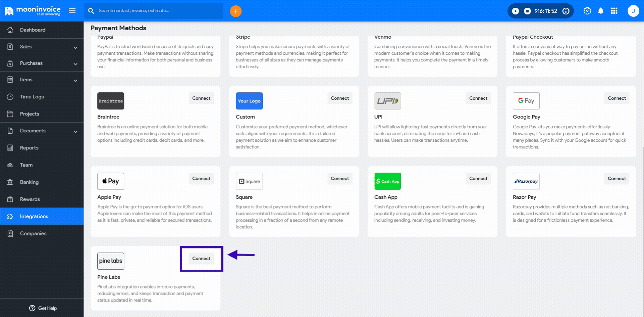
Task: Toggle the hamburger sidebar menu
Action: tap(72, 11)
